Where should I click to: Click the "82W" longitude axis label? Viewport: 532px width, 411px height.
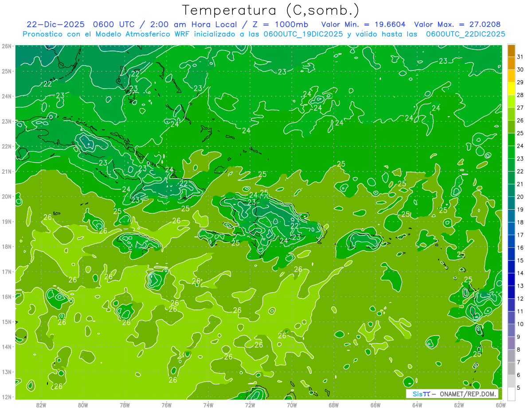[x=41, y=405]
